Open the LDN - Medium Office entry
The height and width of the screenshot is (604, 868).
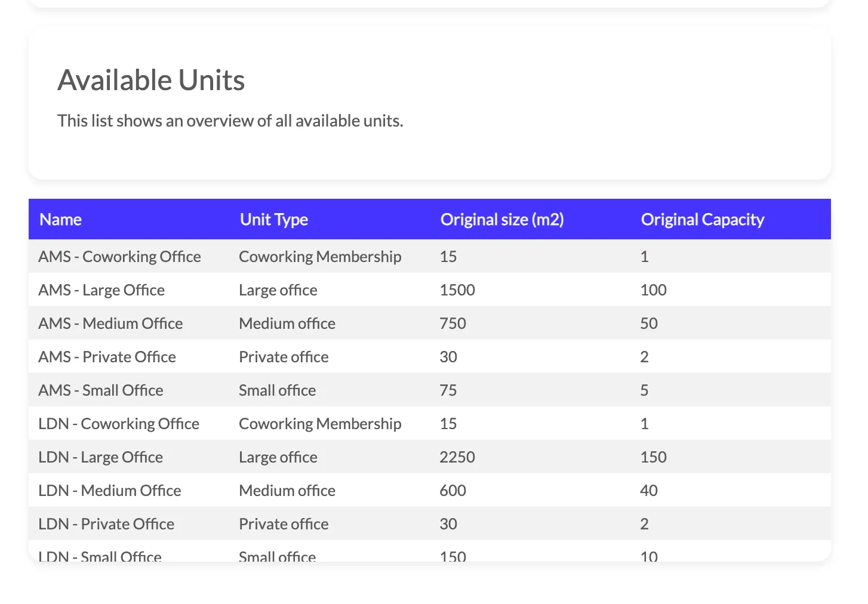click(x=430, y=491)
